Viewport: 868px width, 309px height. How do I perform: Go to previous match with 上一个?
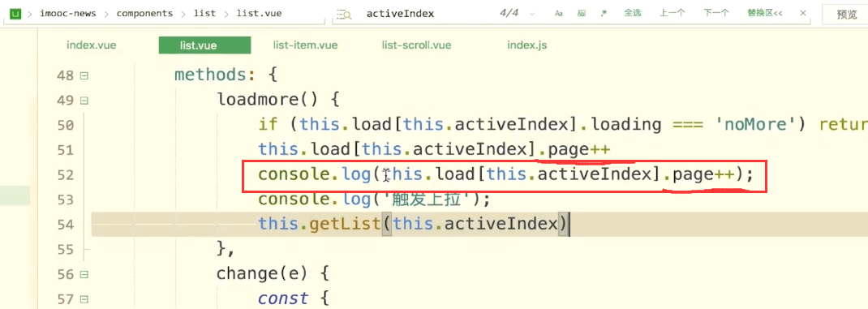672,13
